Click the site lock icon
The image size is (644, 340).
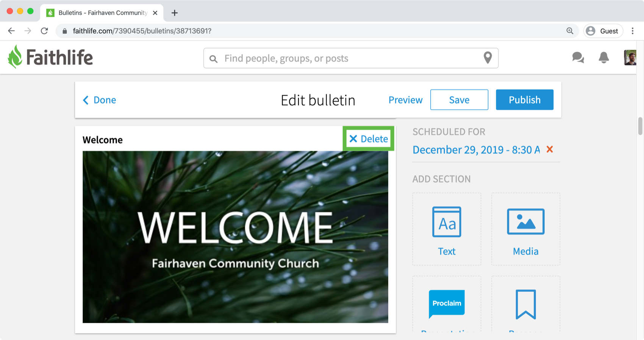pos(65,31)
